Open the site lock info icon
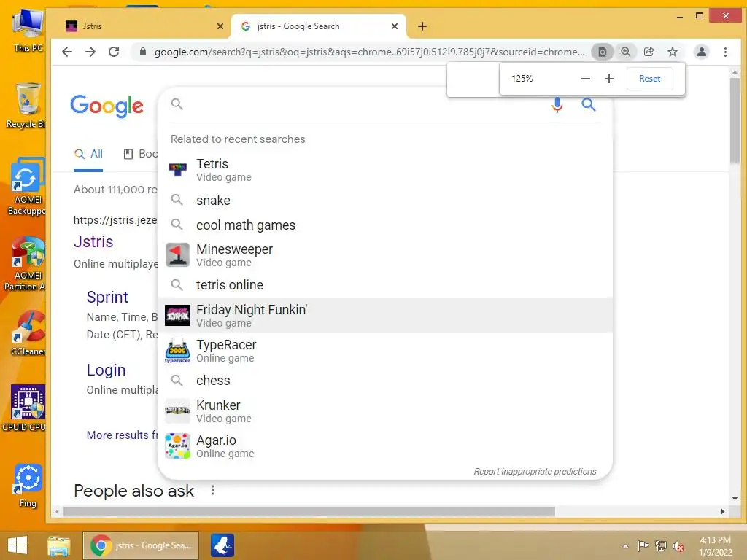The image size is (747, 560). click(x=142, y=52)
